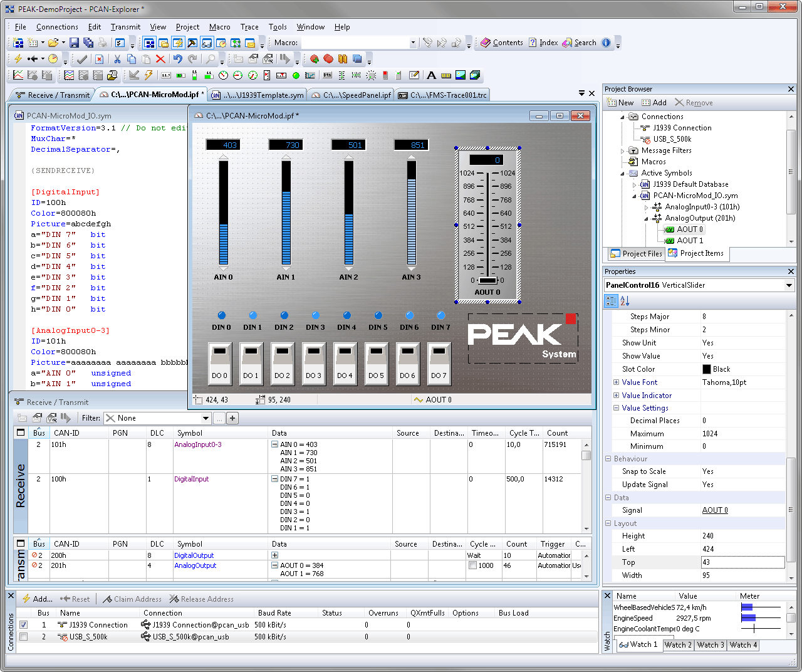Open the Tools menu
802x672 pixels.
click(x=278, y=27)
